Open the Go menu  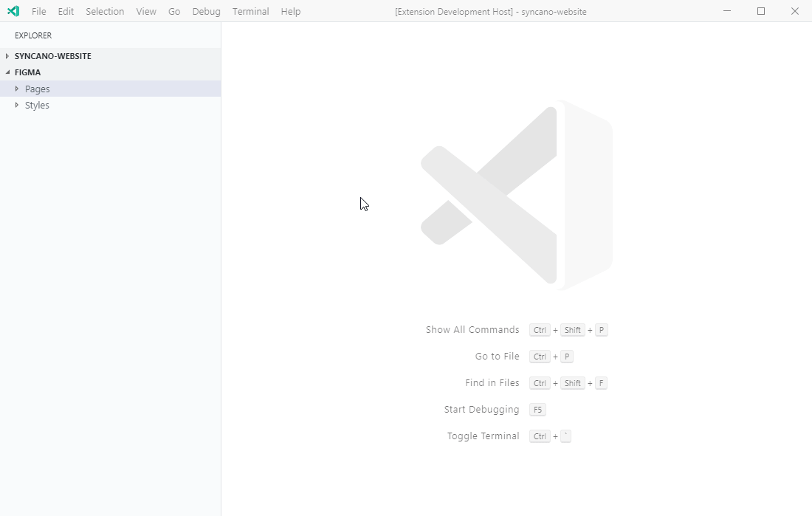tap(174, 11)
